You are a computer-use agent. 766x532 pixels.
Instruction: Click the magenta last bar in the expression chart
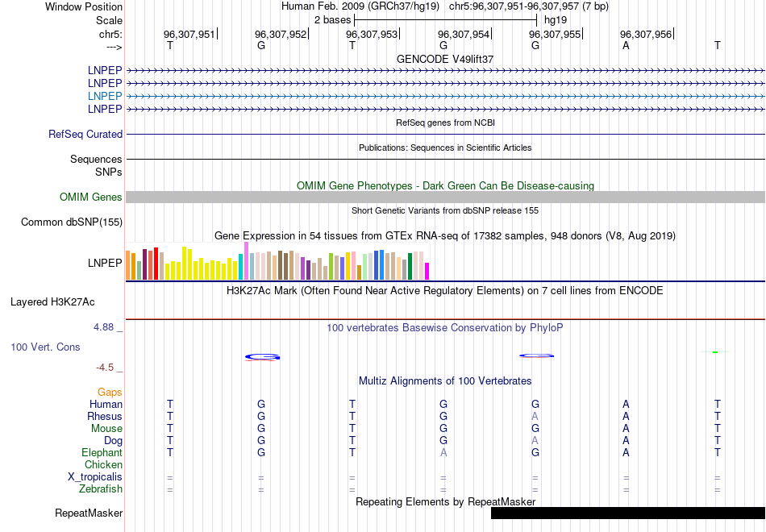pos(427,271)
